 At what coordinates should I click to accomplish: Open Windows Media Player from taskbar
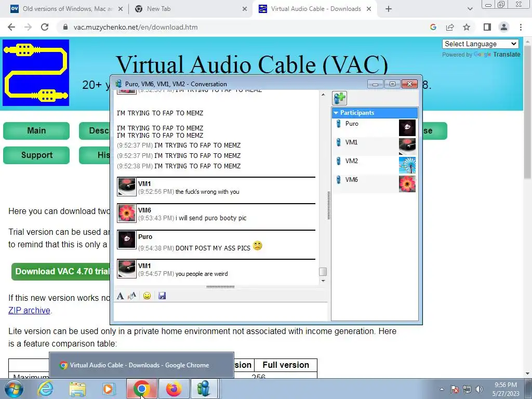(x=109, y=389)
